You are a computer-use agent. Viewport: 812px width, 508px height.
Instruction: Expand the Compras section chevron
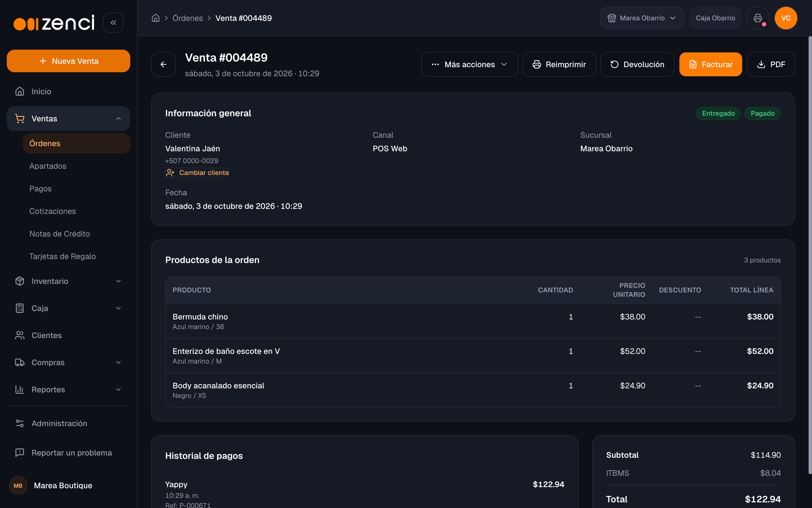point(118,363)
